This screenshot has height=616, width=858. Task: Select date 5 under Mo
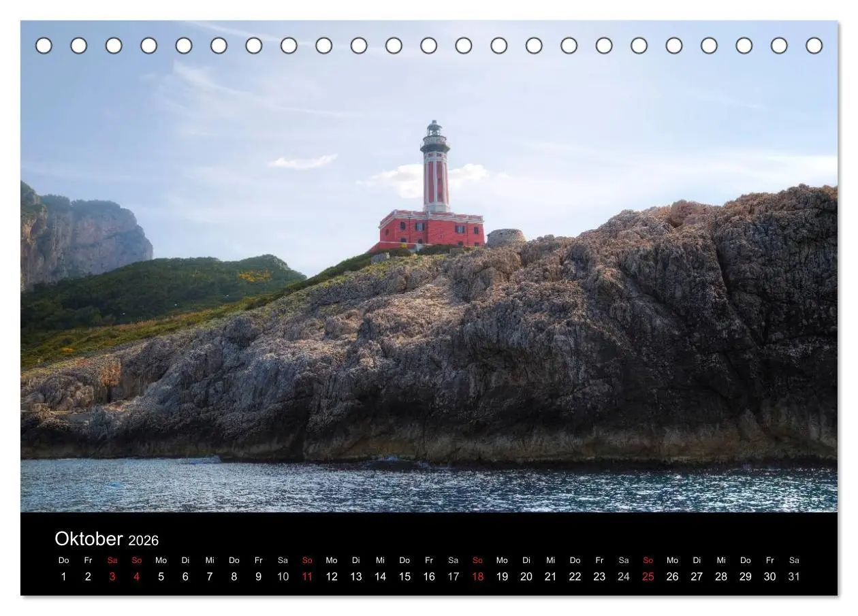coord(161,577)
